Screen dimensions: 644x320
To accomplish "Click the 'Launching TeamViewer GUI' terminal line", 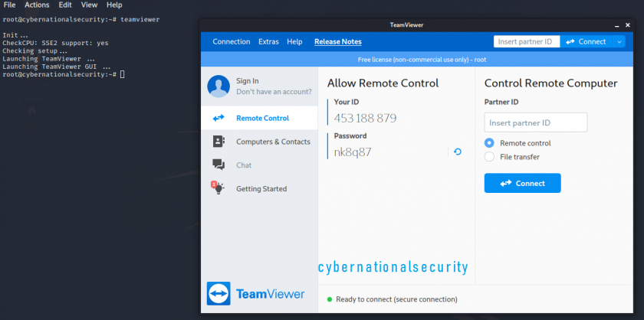I will pyautogui.click(x=56, y=67).
